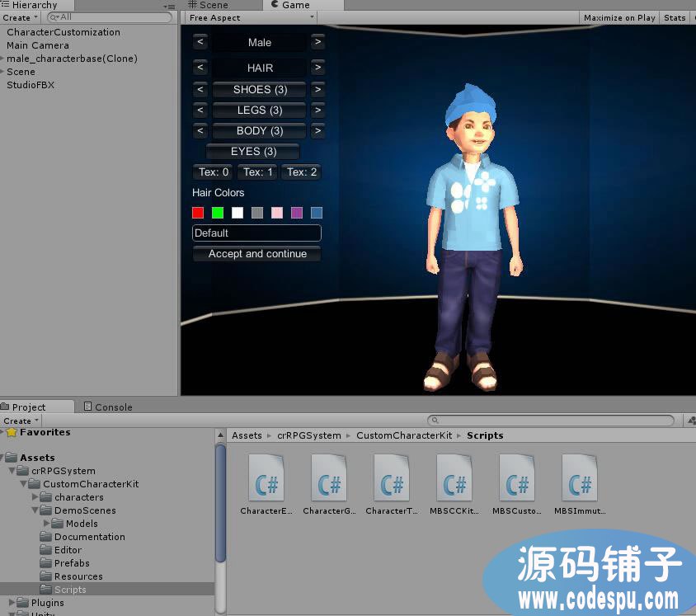This screenshot has width=696, height=616.
Task: Click the SHOES (3) button
Action: pos(260,89)
